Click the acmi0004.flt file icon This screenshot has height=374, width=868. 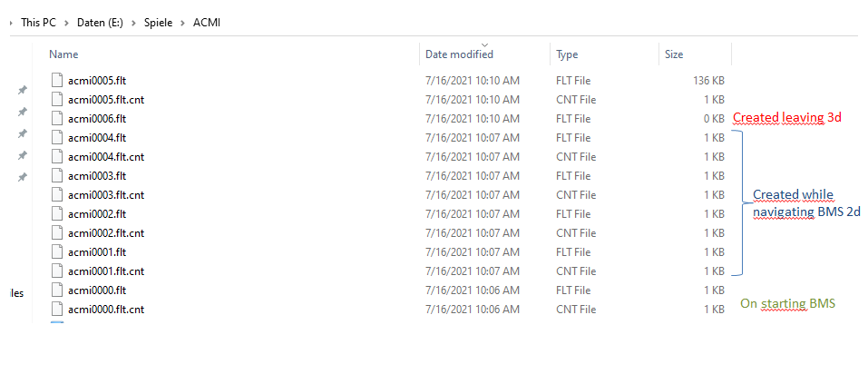click(57, 137)
